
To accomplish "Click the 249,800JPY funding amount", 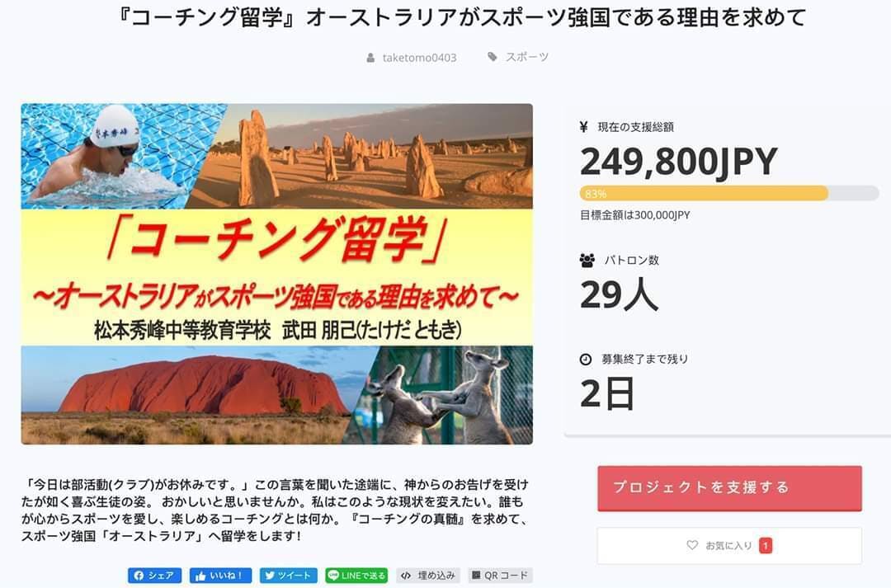I will tap(678, 162).
